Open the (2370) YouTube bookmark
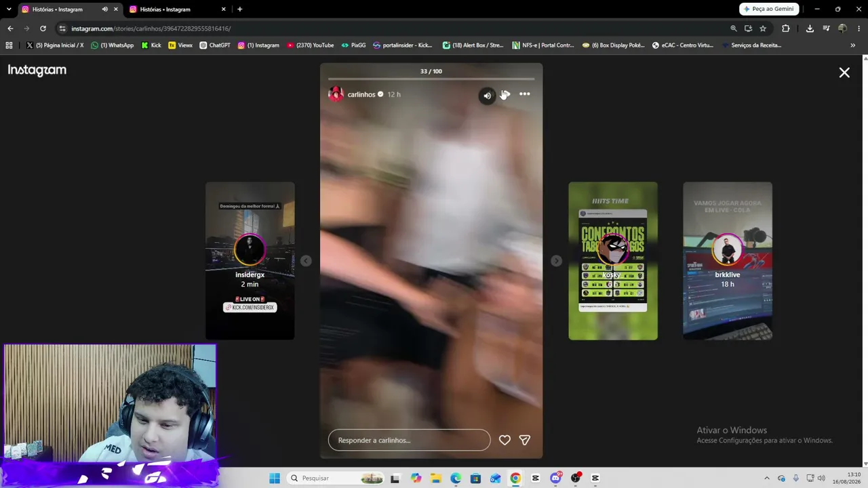This screenshot has height=488, width=868. click(x=310, y=45)
